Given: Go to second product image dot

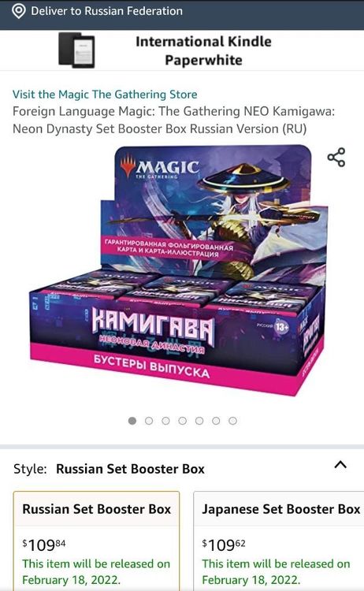Looking at the screenshot, I should click(149, 421).
